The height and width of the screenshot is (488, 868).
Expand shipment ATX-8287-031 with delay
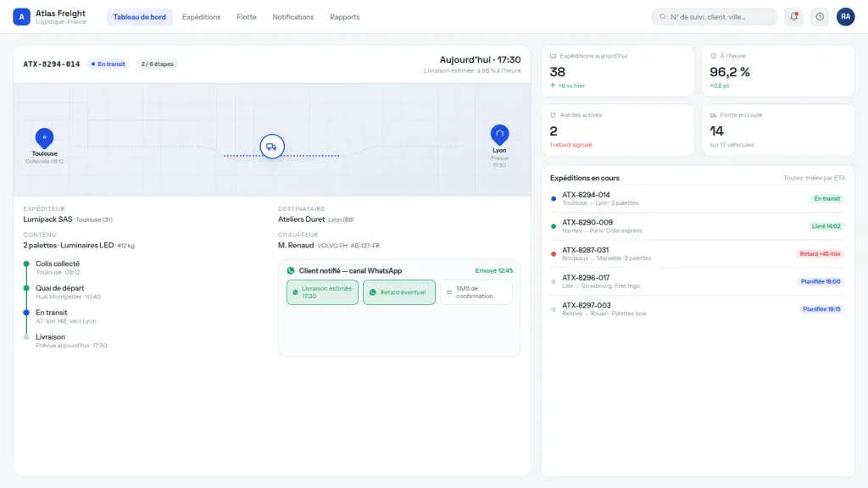tap(698, 253)
